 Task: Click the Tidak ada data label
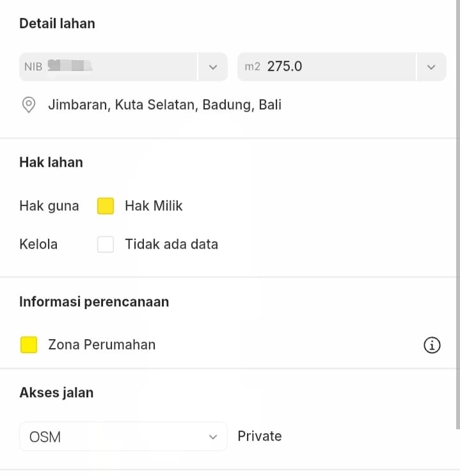pos(171,244)
